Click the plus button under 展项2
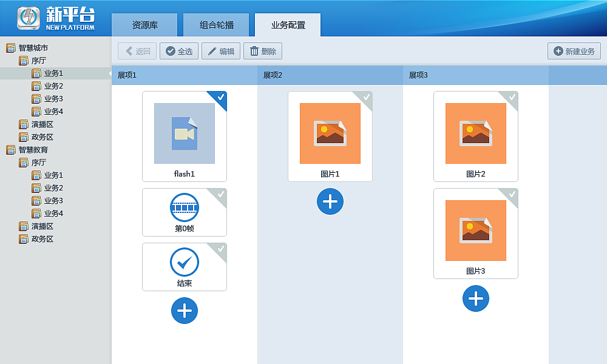This screenshot has height=364, width=607. click(x=330, y=201)
